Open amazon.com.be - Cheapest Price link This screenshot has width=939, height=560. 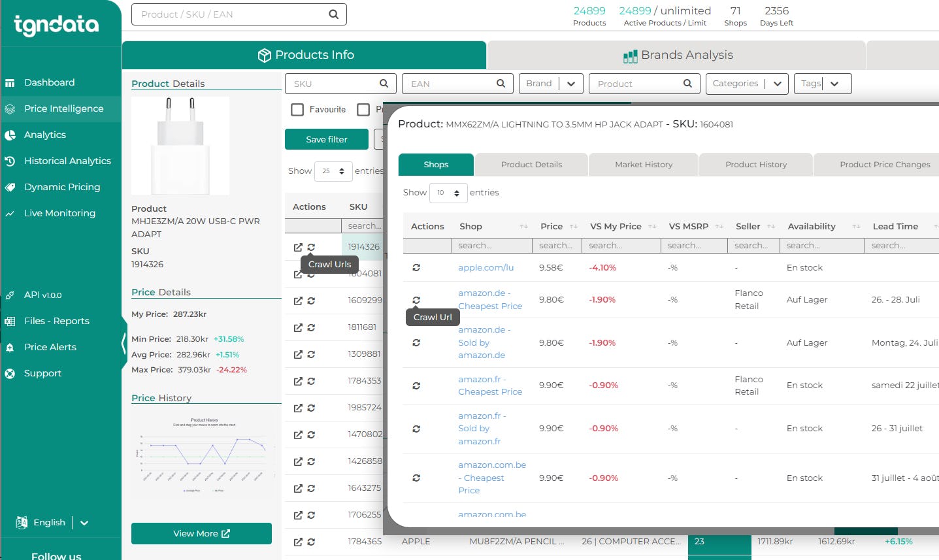point(492,478)
